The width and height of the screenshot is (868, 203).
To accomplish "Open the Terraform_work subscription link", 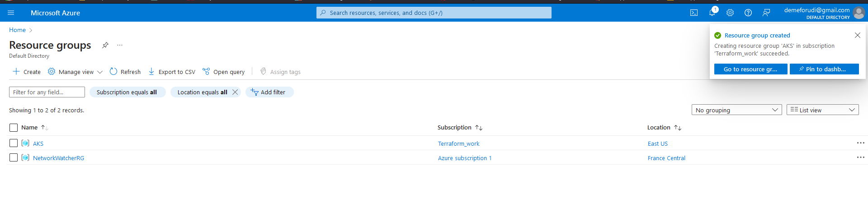I will (x=458, y=143).
